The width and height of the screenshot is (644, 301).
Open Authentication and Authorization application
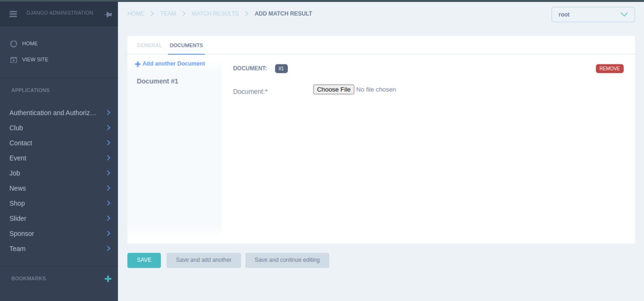pos(53,113)
